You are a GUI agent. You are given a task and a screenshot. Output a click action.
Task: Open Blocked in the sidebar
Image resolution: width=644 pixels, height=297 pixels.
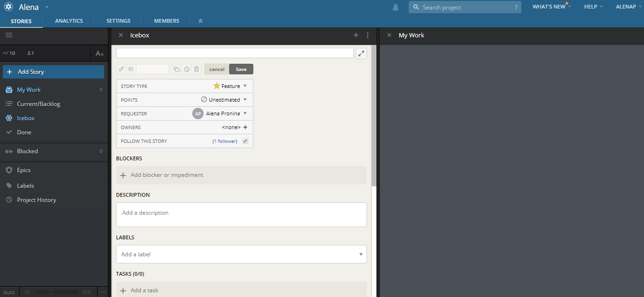27,151
